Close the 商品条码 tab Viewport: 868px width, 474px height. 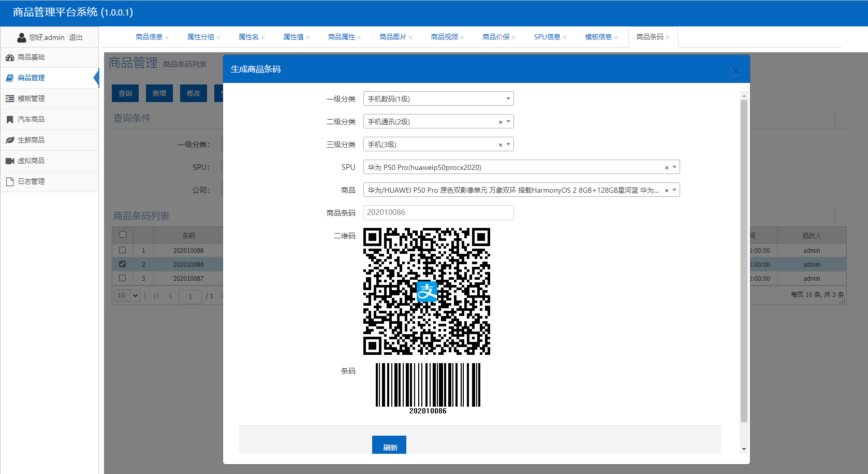point(668,38)
